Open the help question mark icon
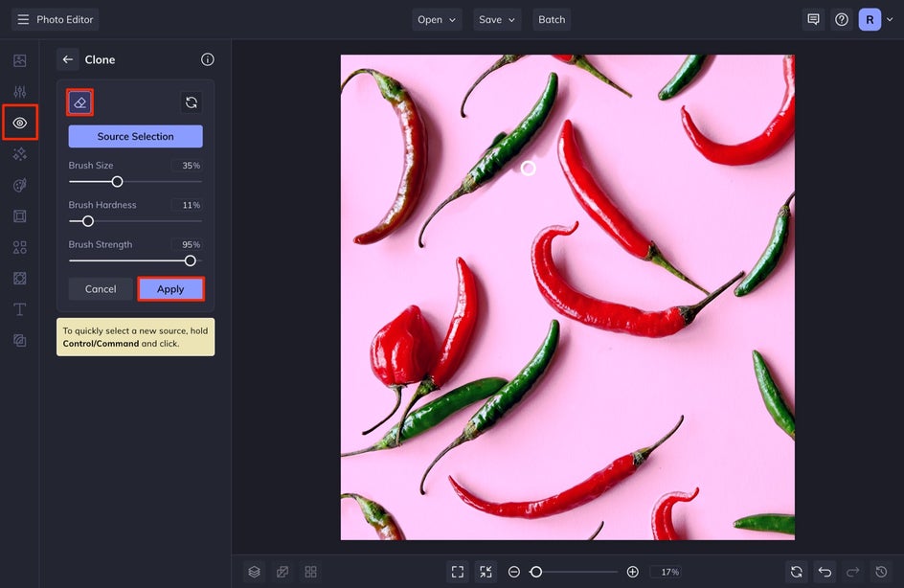Viewport: 904px width, 588px height. click(x=842, y=19)
